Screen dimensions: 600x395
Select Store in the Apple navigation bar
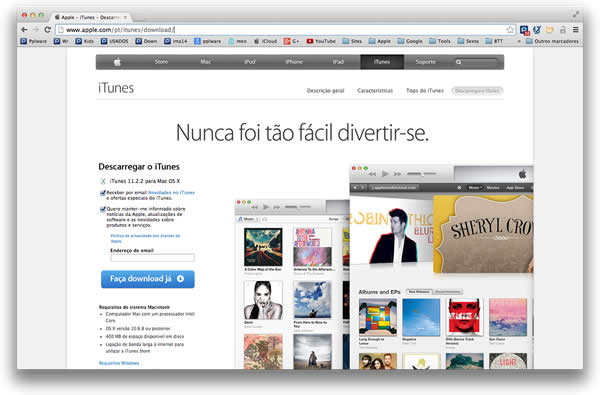click(x=161, y=62)
